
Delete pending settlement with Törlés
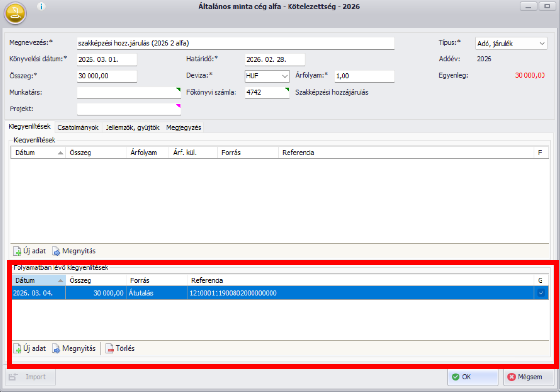pos(120,348)
